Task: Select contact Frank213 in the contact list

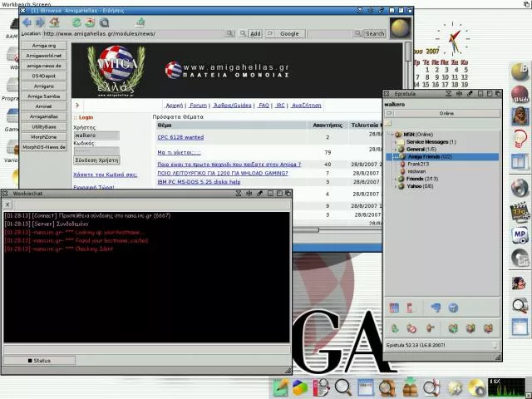Action: tap(418, 164)
